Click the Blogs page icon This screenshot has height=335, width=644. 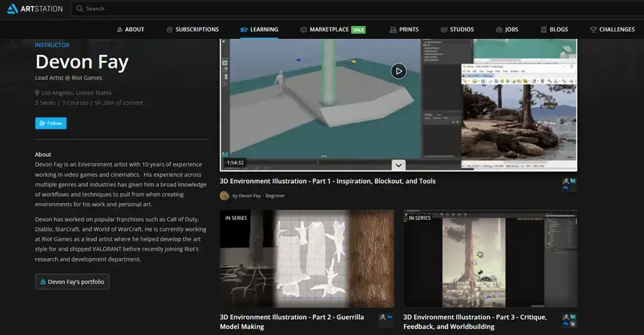543,29
